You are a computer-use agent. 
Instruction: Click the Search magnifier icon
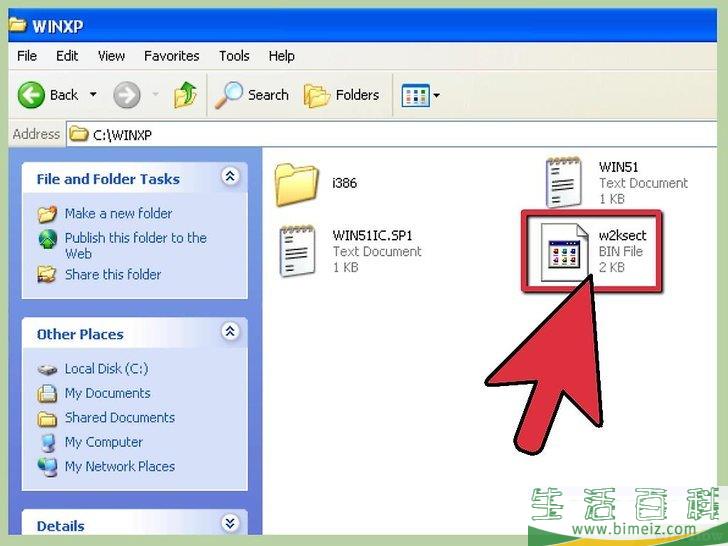(228, 95)
